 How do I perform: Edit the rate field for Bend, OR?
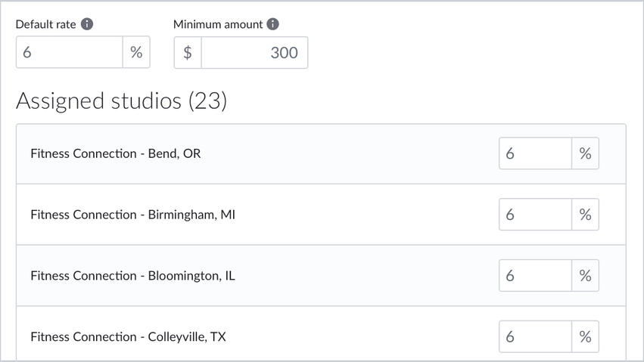[x=535, y=153]
